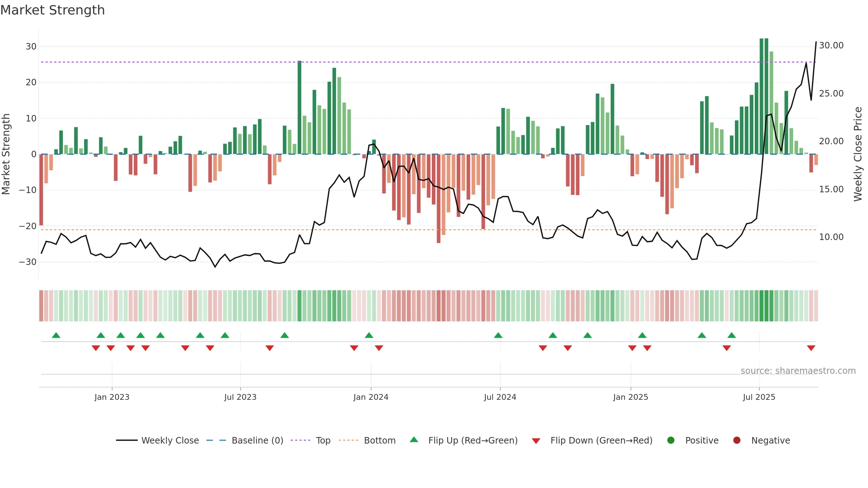The image size is (868, 488).
Task: Click the green Flip Up legend triangle
Action: (x=414, y=440)
